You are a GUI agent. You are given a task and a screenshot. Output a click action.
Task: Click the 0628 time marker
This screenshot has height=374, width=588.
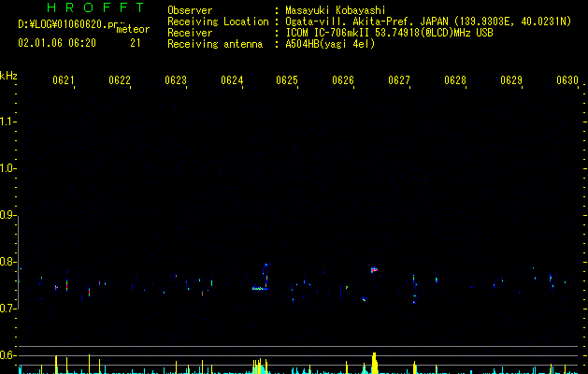point(455,80)
